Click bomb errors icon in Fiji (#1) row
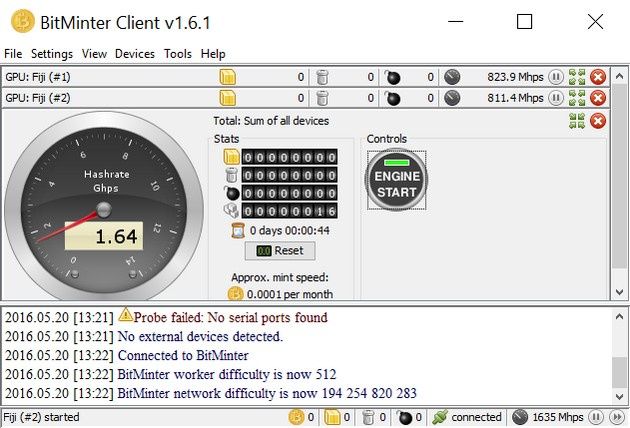The height and width of the screenshot is (428, 630). (x=392, y=77)
